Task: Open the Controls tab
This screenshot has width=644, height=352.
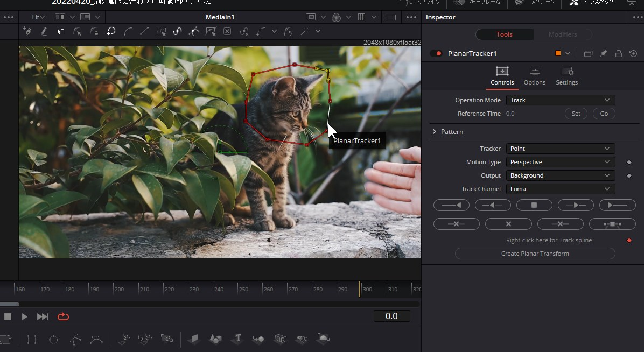Action: click(502, 76)
